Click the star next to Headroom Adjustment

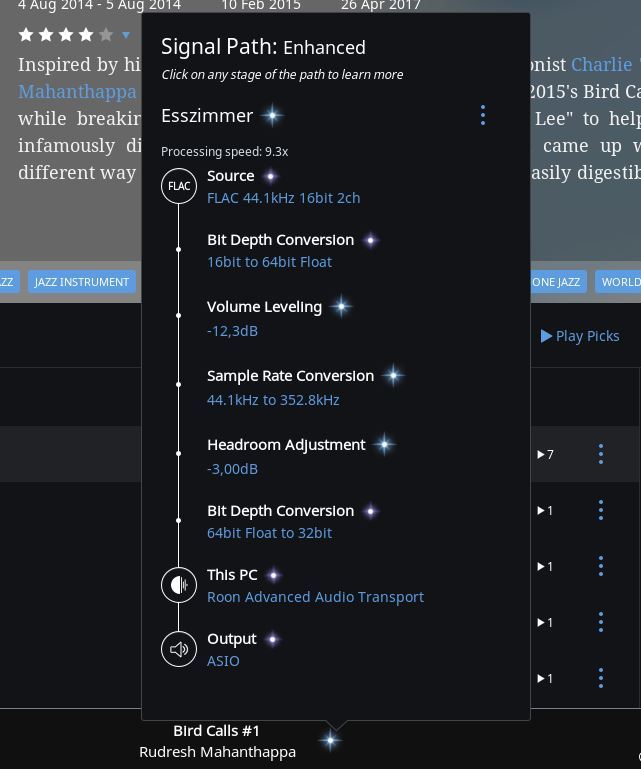(385, 445)
